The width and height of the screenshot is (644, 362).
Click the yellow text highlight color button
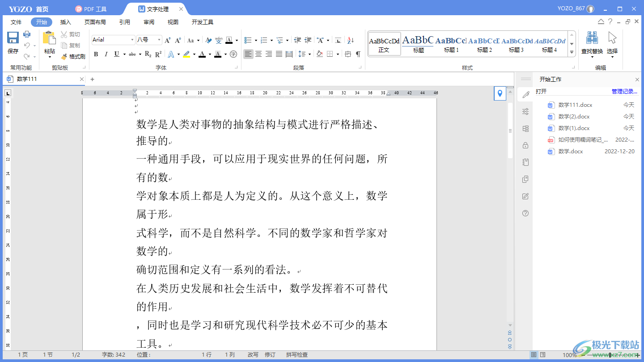(186, 54)
